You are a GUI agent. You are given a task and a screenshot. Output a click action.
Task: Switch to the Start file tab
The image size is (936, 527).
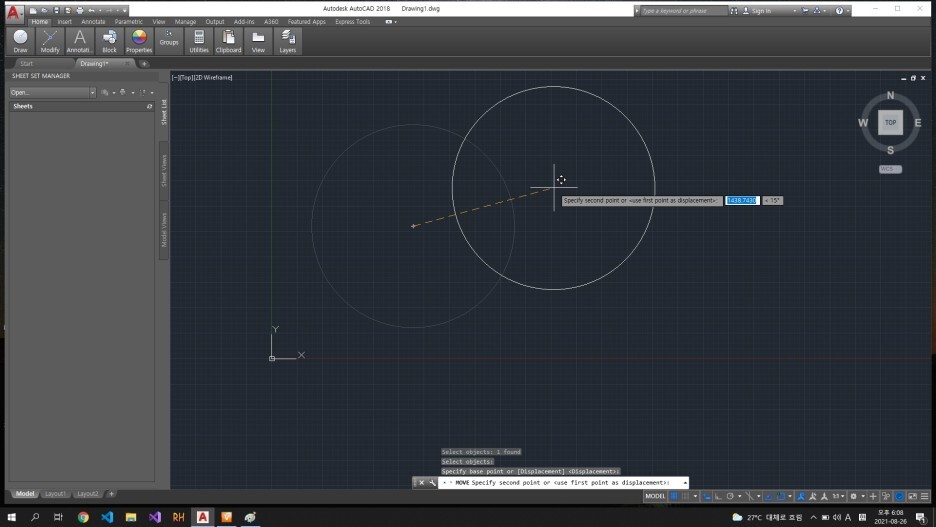[27, 63]
